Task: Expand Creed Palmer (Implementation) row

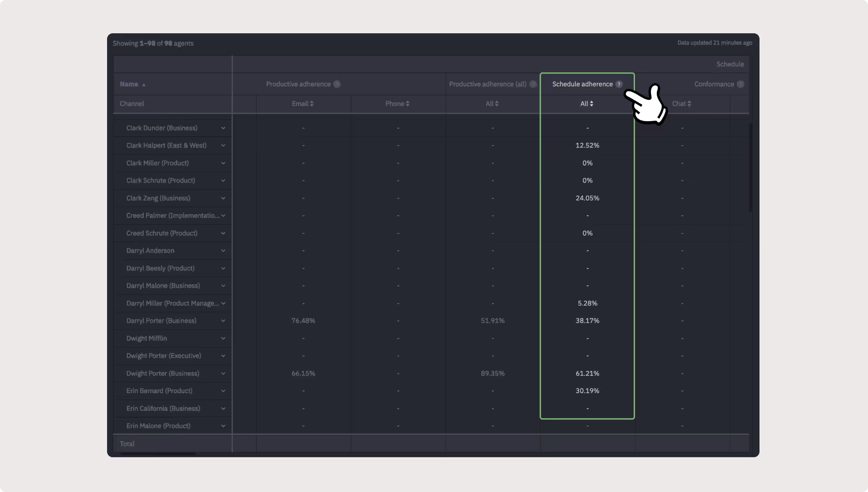Action: [x=223, y=216]
